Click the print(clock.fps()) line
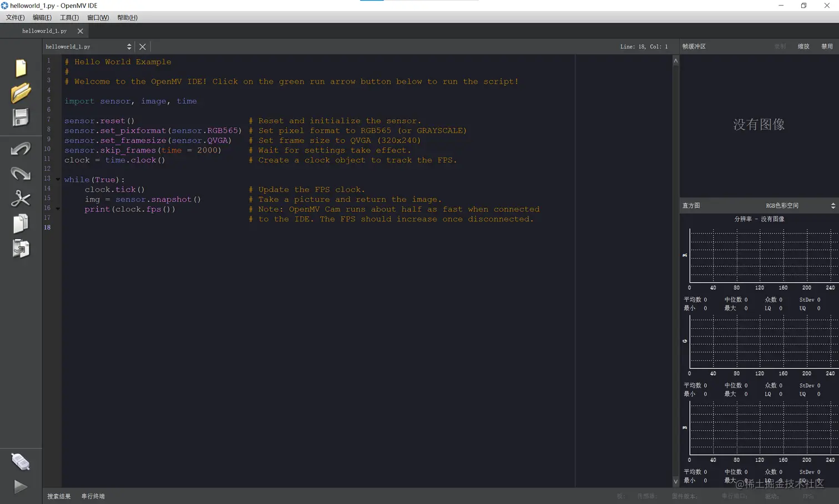Screen dimensions: 839x504 tap(130, 210)
